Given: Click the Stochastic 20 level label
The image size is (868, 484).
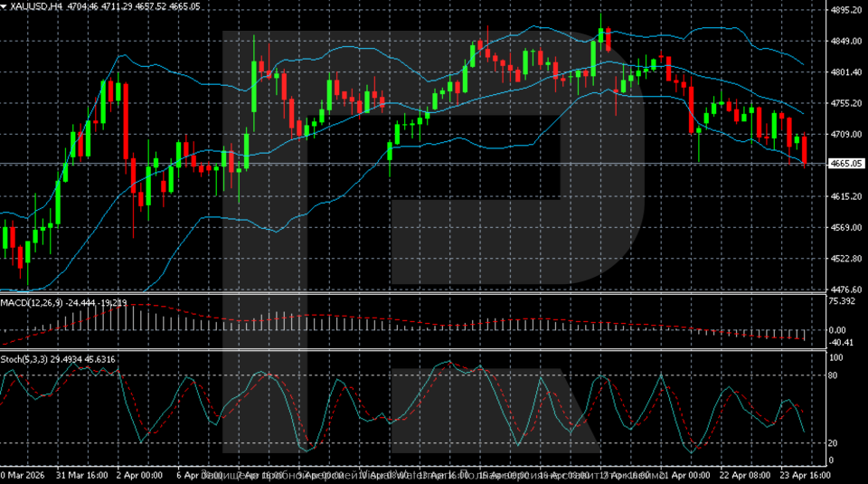Looking at the screenshot, I should point(835,442).
